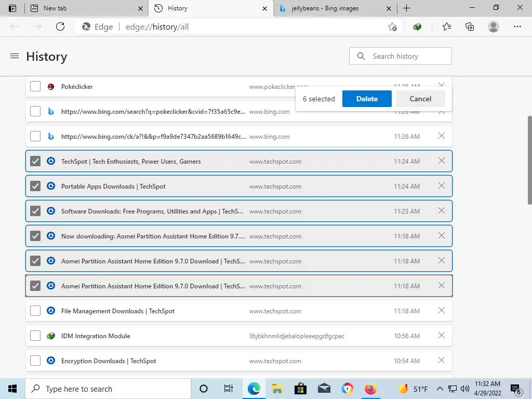Check IDM Integration Module checkbox
This screenshot has height=399, width=532.
pyautogui.click(x=35, y=336)
